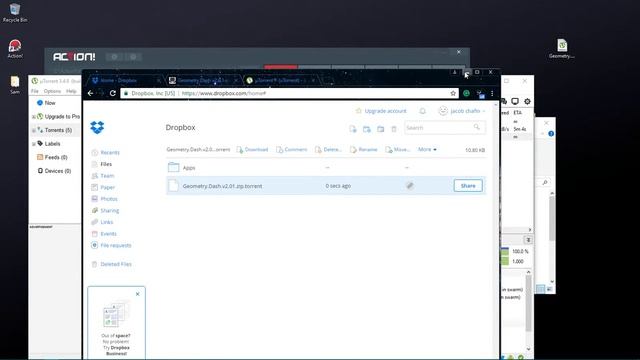Image resolution: width=640 pixels, height=360 pixels.
Task: Bookmark this page with the star
Action: (453, 93)
